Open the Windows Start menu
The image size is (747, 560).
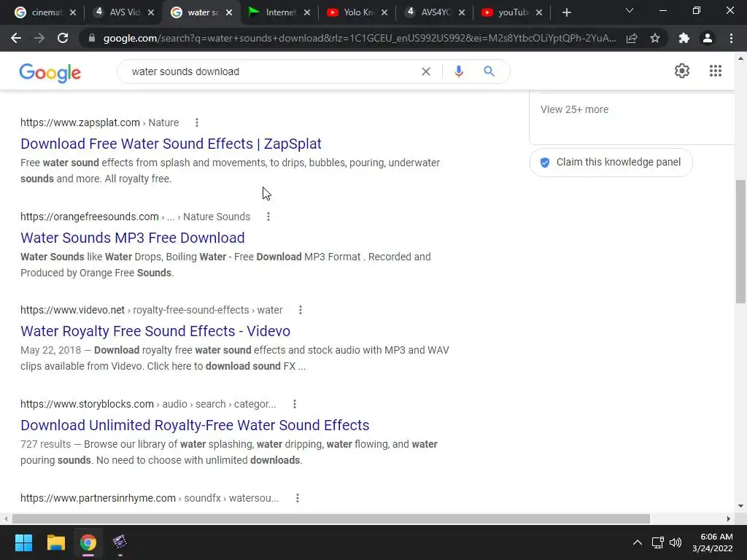23,542
